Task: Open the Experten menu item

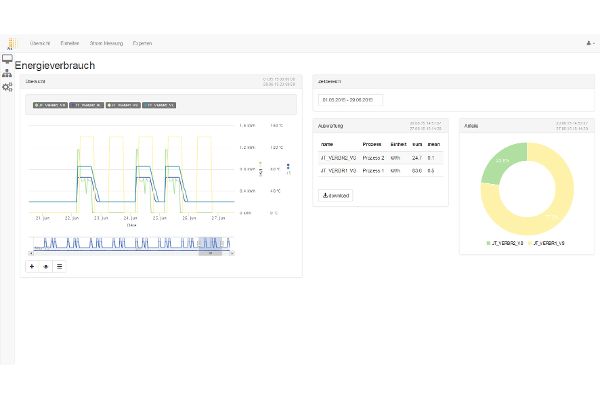Action: pos(142,43)
